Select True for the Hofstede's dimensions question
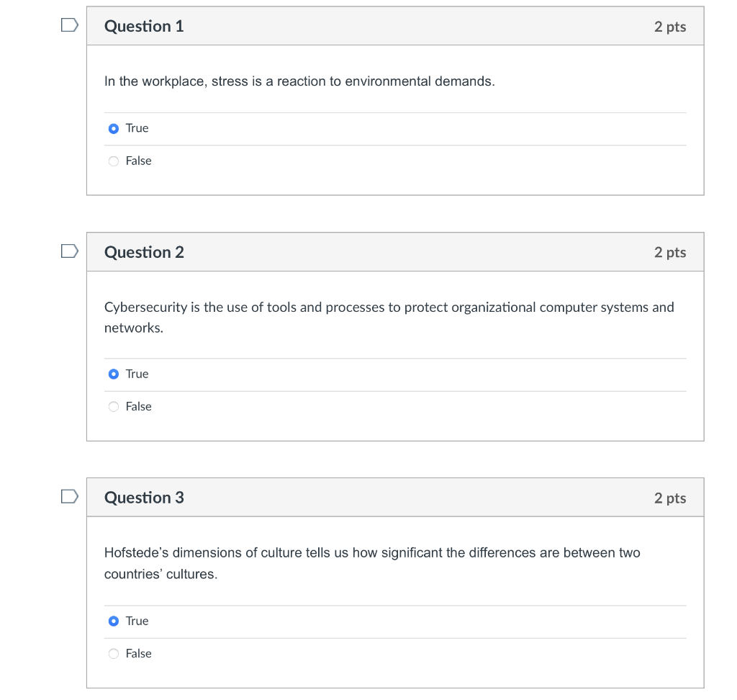 coord(114,622)
